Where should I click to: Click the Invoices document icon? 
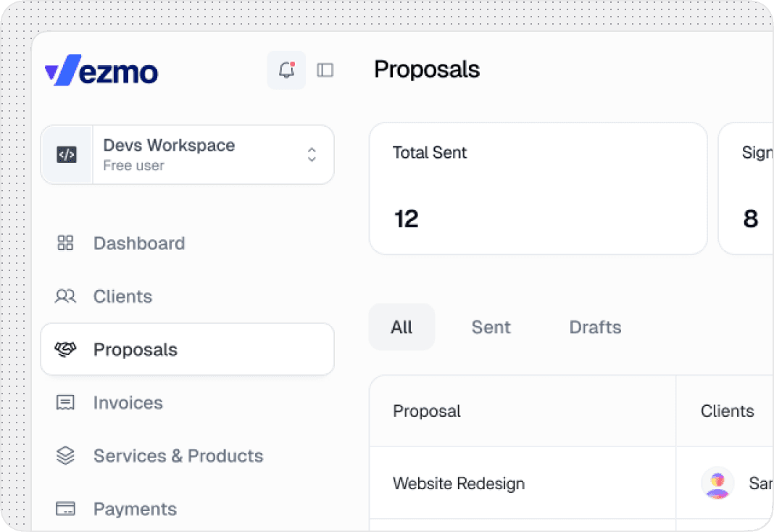click(65, 402)
